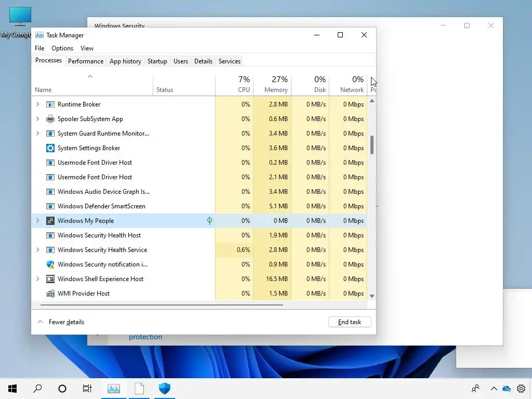Image resolution: width=532 pixels, height=399 pixels.
Task: Open the taskbar Search magnifier
Action: click(x=37, y=389)
